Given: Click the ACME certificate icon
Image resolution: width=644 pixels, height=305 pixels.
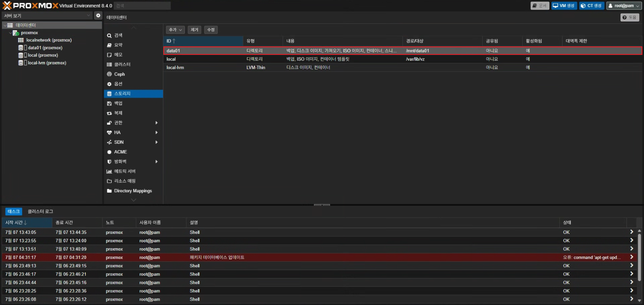Looking at the screenshot, I should point(109,152).
